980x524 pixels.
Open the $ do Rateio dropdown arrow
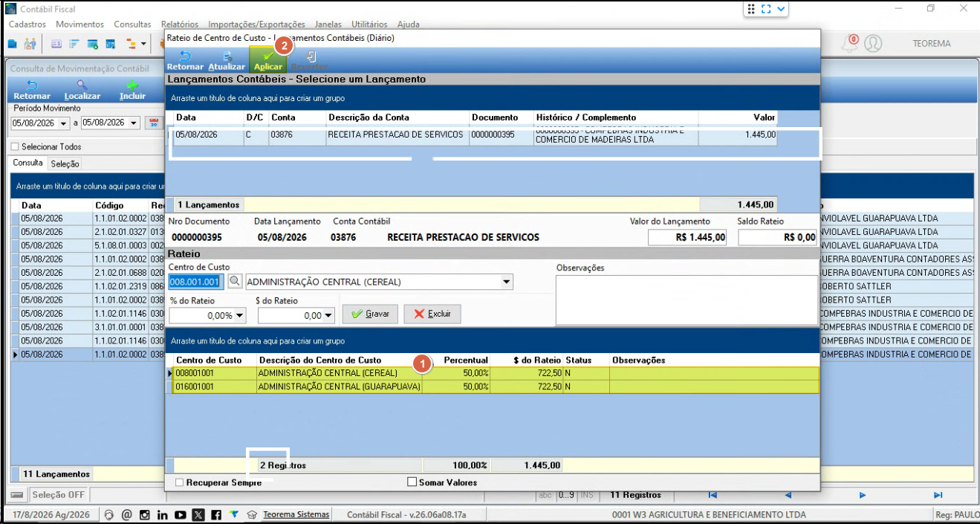pos(328,316)
